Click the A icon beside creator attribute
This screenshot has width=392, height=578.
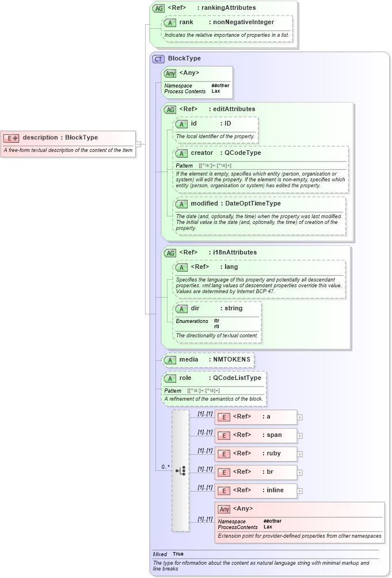click(x=181, y=153)
